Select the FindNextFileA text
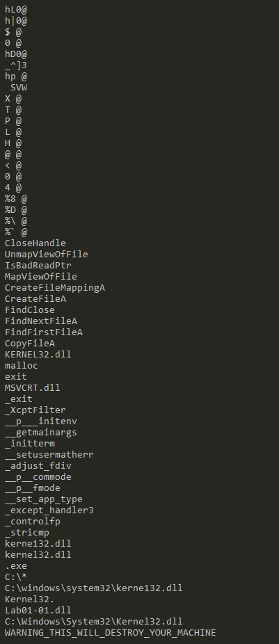This screenshot has width=279, height=644. click(x=40, y=321)
